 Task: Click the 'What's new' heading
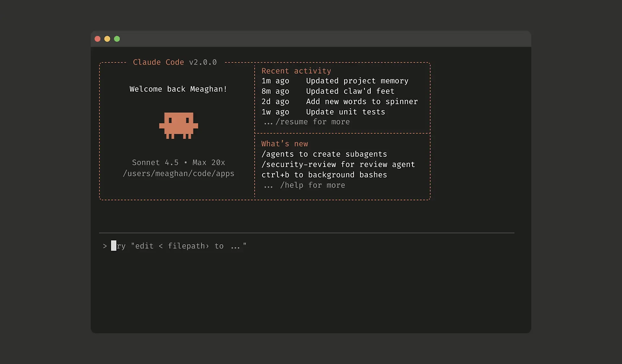285,144
